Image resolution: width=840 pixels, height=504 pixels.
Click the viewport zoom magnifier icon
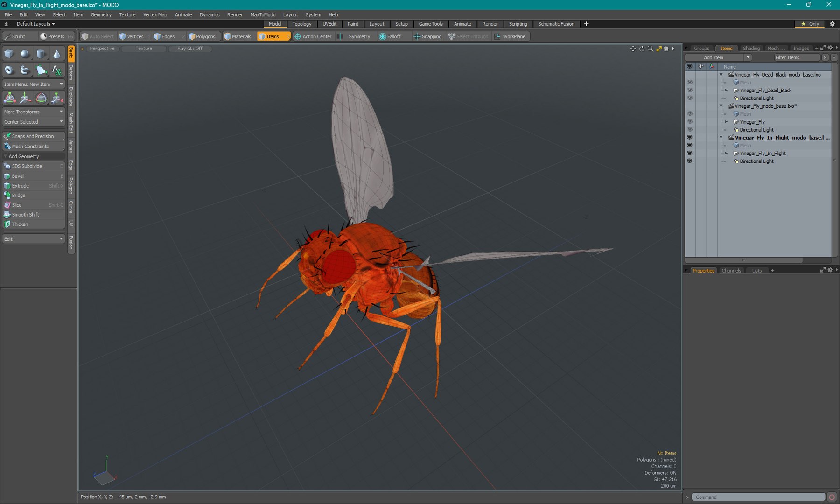(650, 49)
